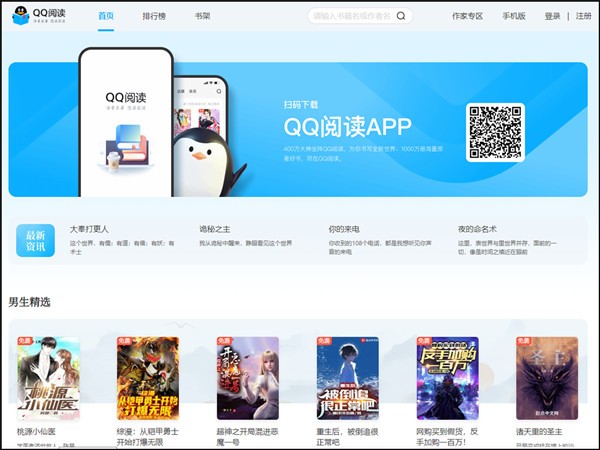Open the 作家专区 link
The image size is (600, 450).
point(467,16)
